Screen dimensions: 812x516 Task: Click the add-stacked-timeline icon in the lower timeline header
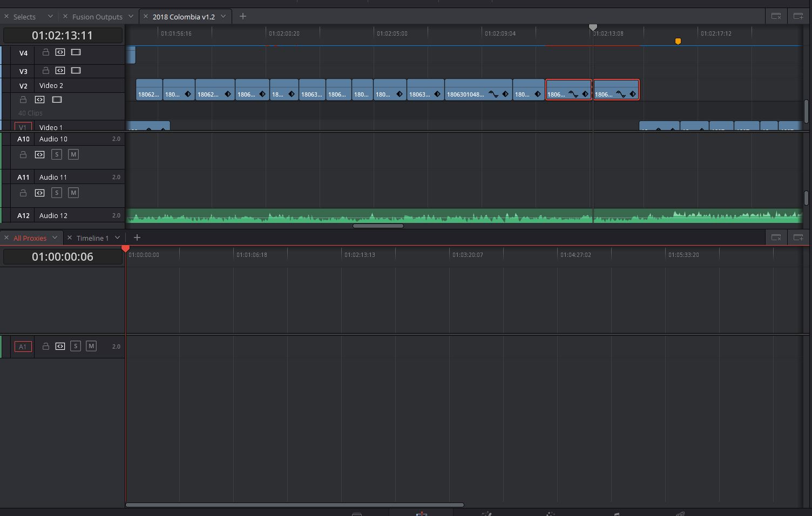[x=798, y=237]
